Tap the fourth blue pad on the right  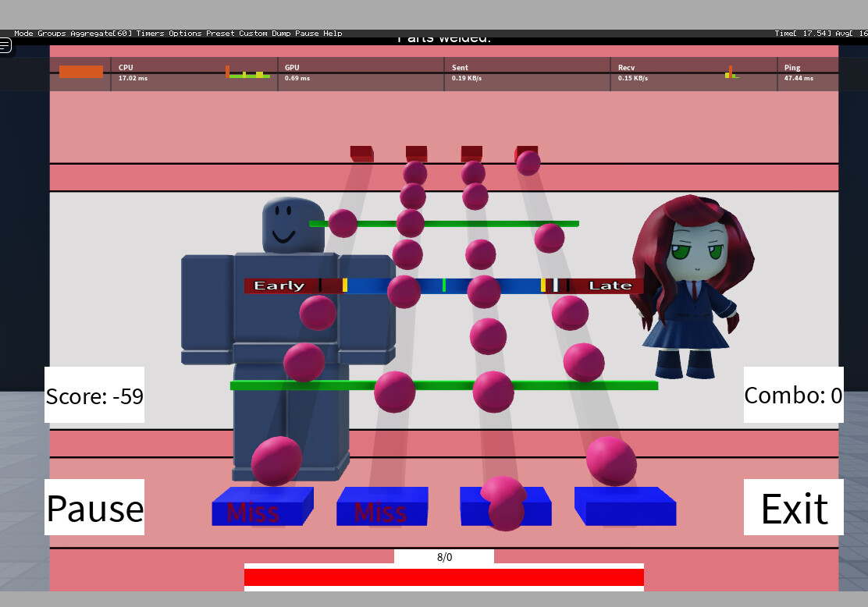(626, 509)
